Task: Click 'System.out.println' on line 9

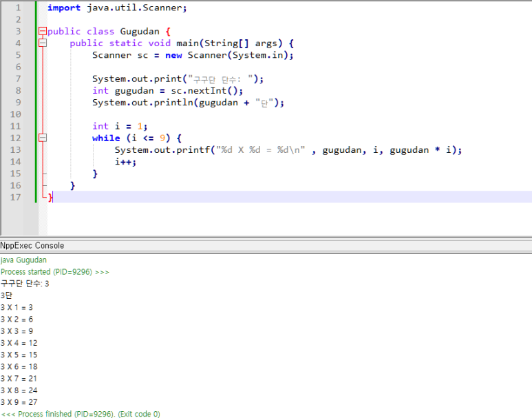Action: click(x=142, y=103)
